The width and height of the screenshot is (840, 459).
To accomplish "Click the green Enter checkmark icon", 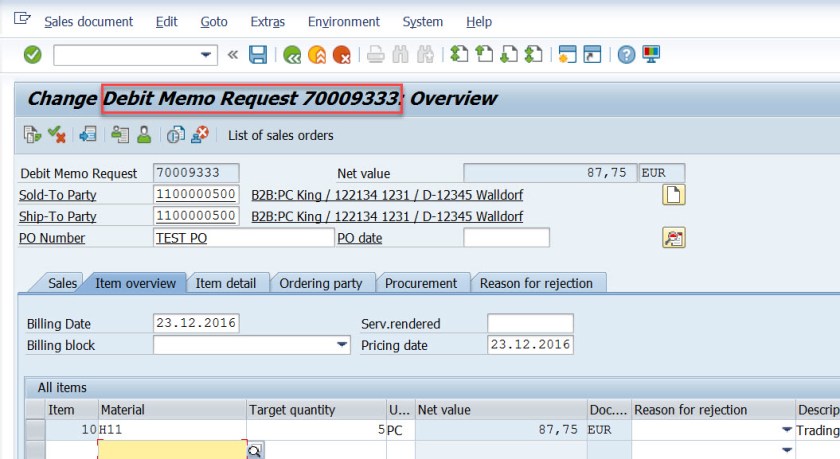I will click(32, 54).
